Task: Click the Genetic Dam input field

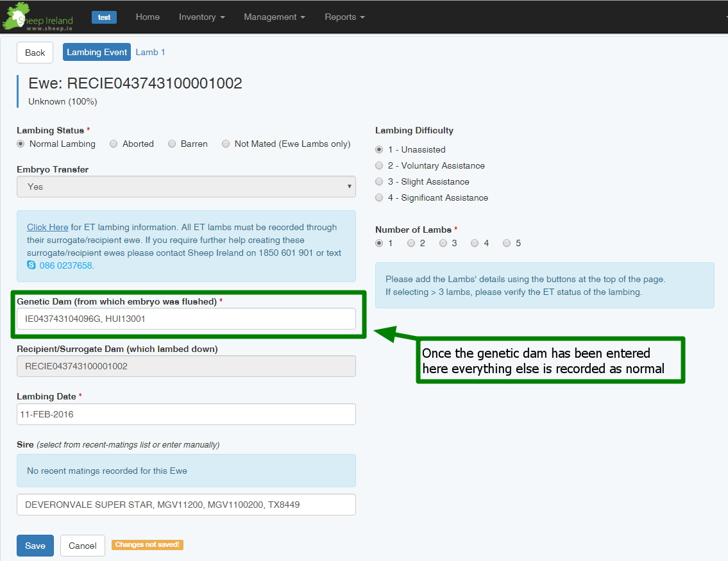Action: pos(186,319)
